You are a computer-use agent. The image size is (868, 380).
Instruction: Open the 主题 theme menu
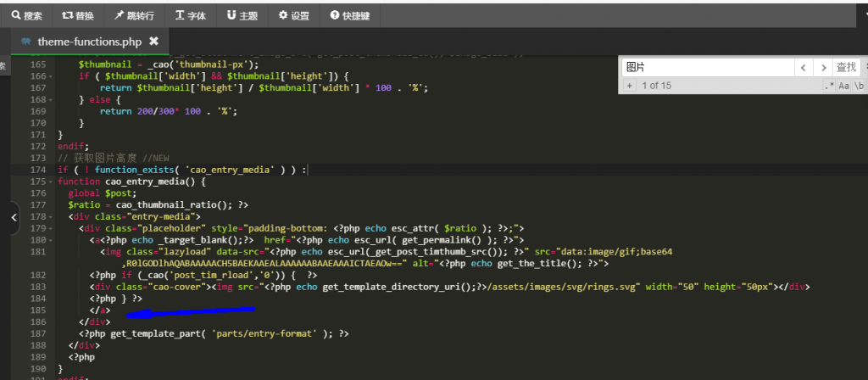242,15
